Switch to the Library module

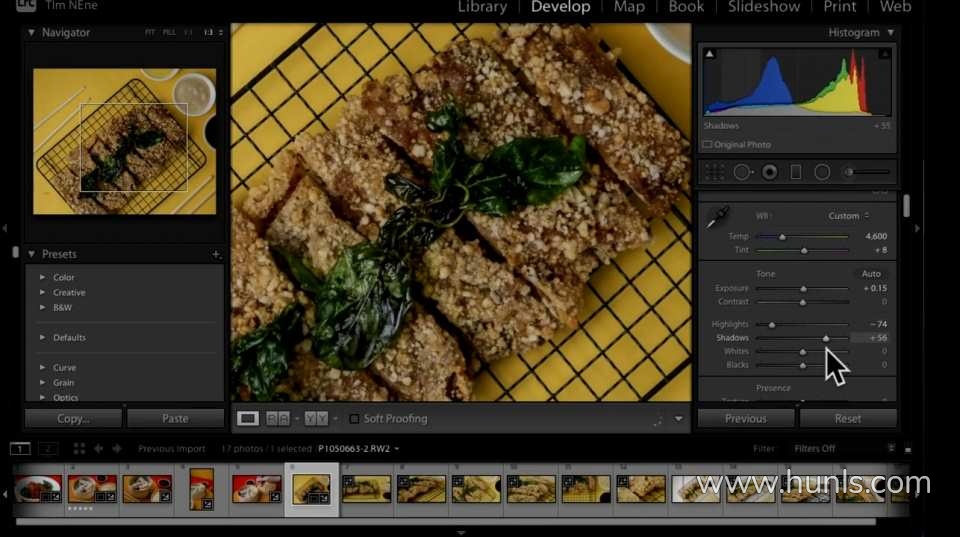482,7
